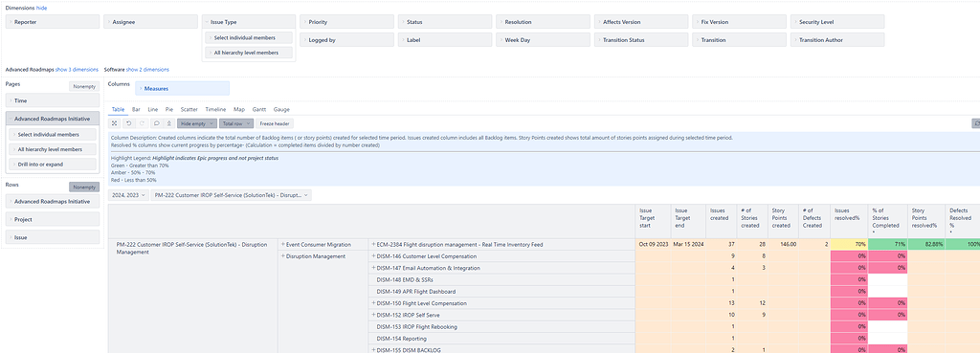Select the Status dimension
The image size is (980, 353).
click(445, 22)
